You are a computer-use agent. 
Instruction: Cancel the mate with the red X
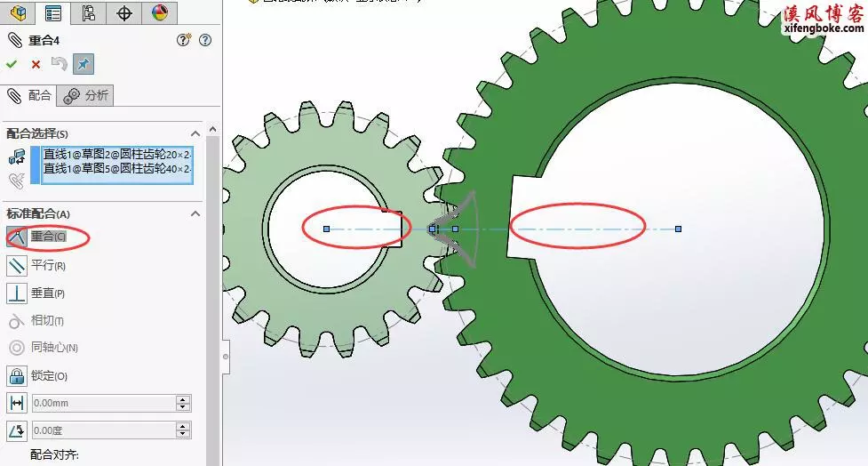36,64
